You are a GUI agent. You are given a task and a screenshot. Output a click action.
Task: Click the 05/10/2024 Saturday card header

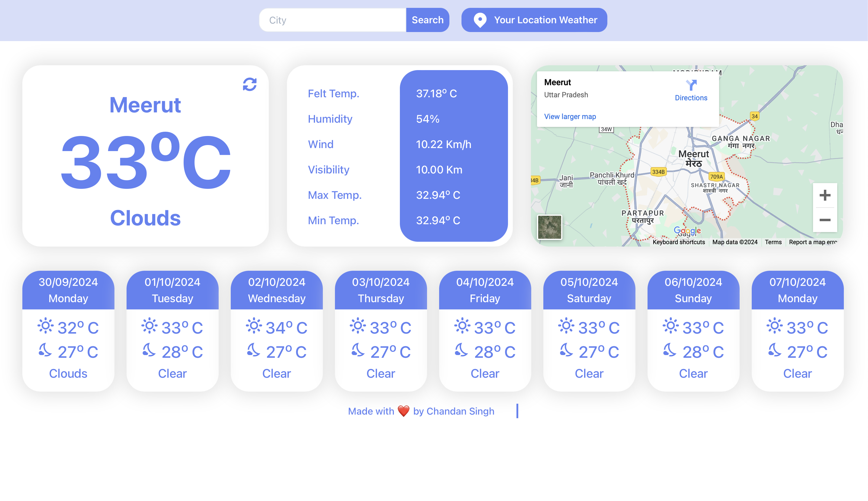pos(589,290)
